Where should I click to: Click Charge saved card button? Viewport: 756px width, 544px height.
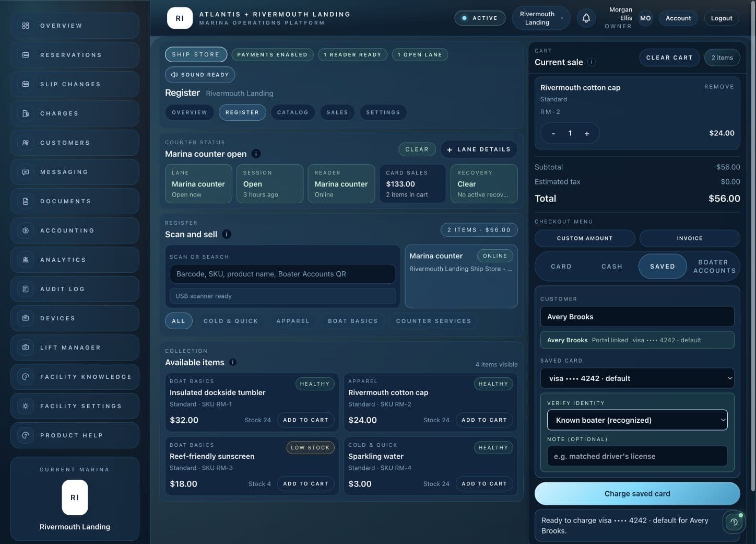(x=637, y=494)
